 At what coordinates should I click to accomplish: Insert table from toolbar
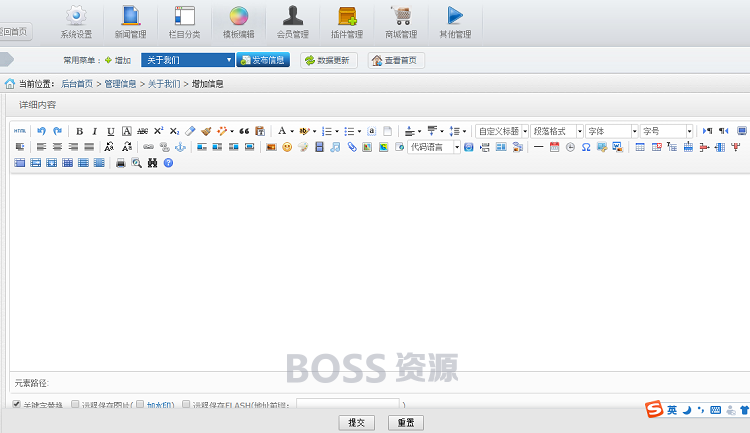tap(640, 147)
